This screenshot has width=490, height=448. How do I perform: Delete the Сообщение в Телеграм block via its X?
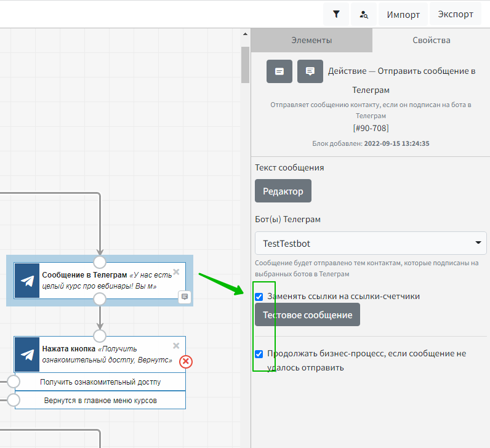coord(176,272)
